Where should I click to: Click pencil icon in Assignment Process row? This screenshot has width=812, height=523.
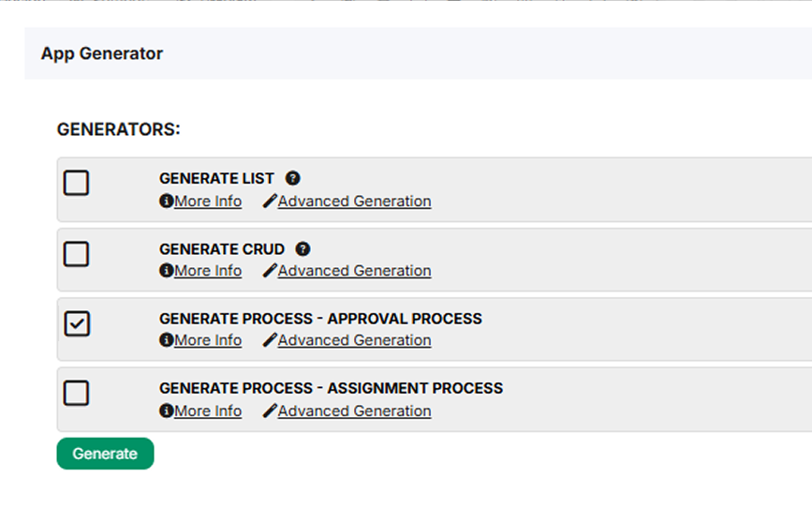pos(270,411)
